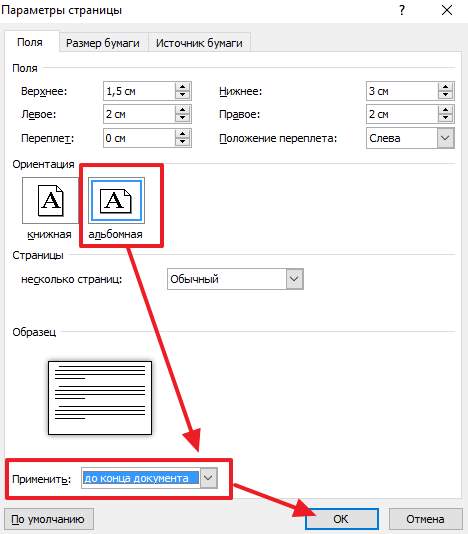This screenshot has height=534, width=468.
Task: Increase the Нижнее margin with up arrow
Action: 446,87
